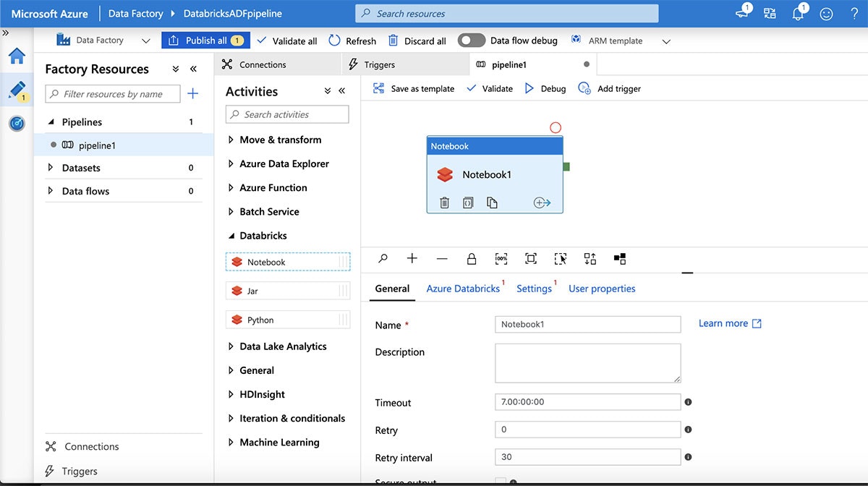Show Timeout field info icon
The image size is (868, 486).
[x=688, y=401]
